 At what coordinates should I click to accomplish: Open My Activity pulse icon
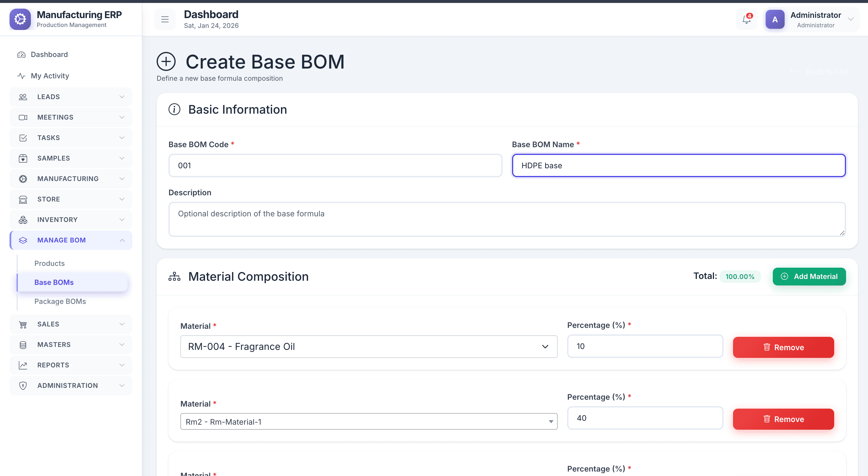point(21,76)
